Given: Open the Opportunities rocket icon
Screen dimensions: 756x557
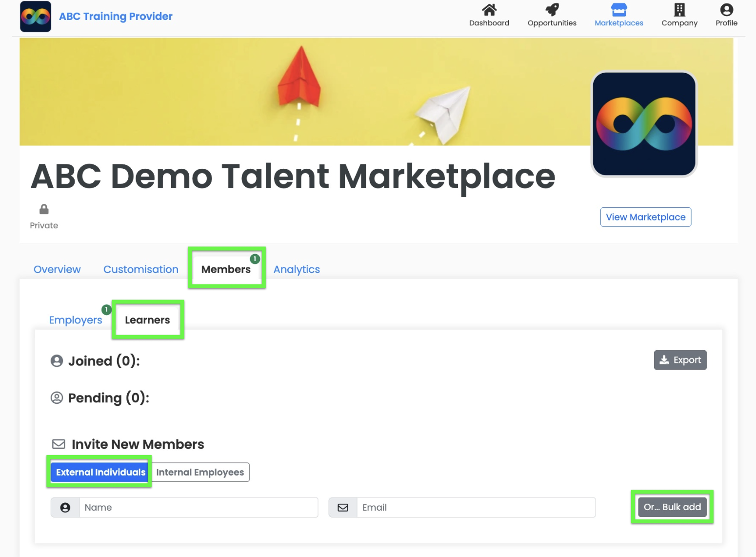Looking at the screenshot, I should [x=552, y=10].
